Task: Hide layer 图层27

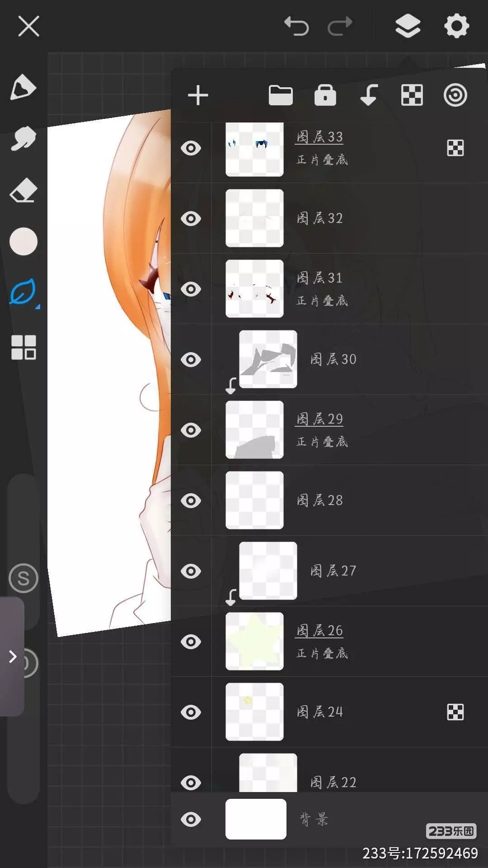Action: point(191,571)
